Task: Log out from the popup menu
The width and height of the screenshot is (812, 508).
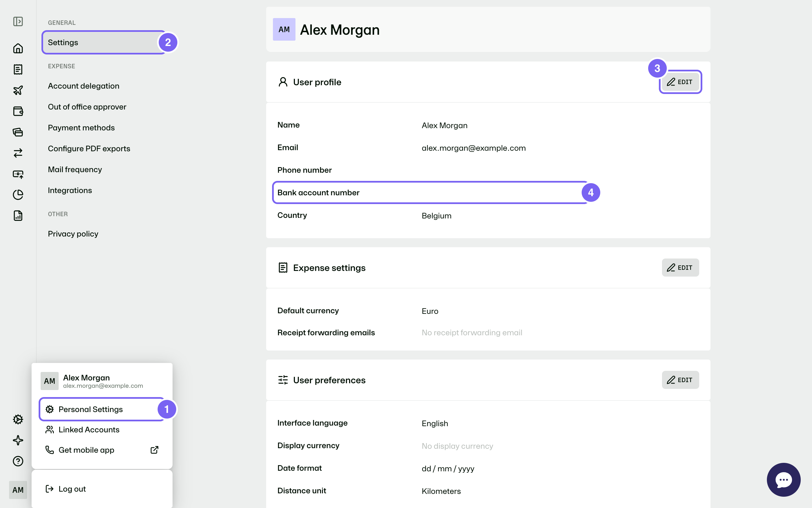Action: coord(102,489)
